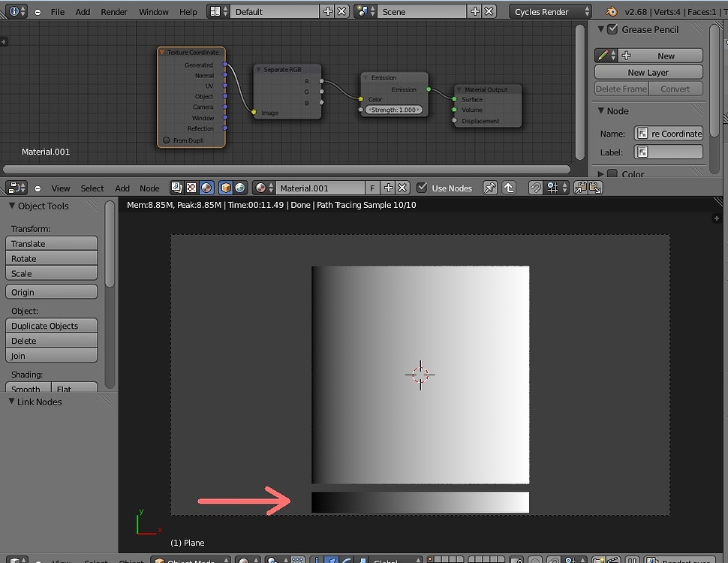Delete the Default screen layout
The height and width of the screenshot is (563, 728).
click(x=341, y=11)
